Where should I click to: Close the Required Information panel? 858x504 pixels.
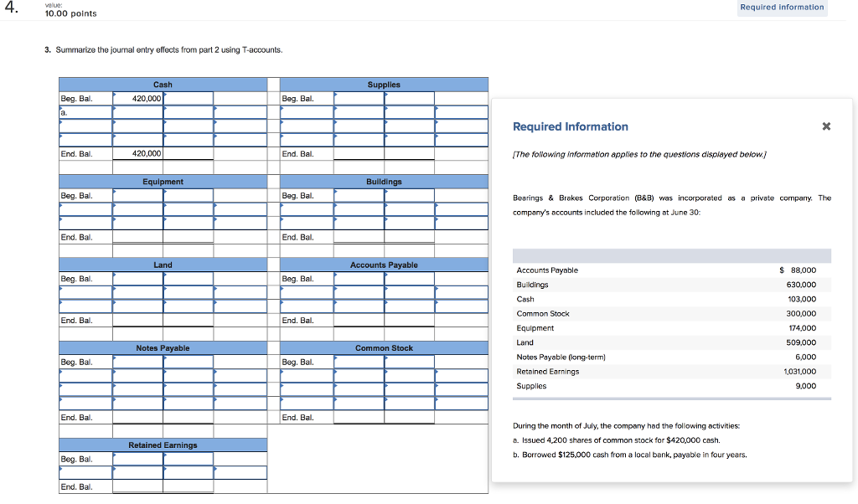(826, 126)
